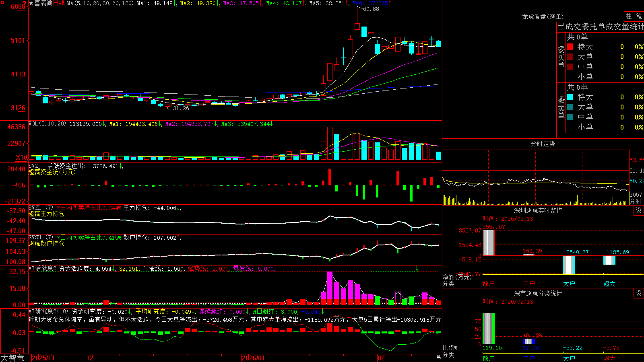The height and width of the screenshot is (362, 644).
Task: Click the -33.22 value in 分类统计
Action: click(573, 348)
